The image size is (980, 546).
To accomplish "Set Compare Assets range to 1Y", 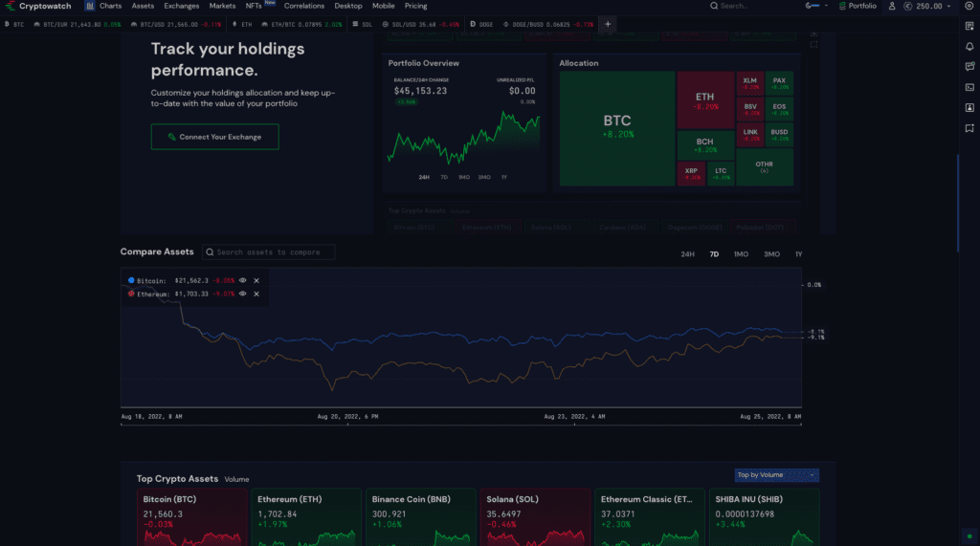I will [x=798, y=254].
